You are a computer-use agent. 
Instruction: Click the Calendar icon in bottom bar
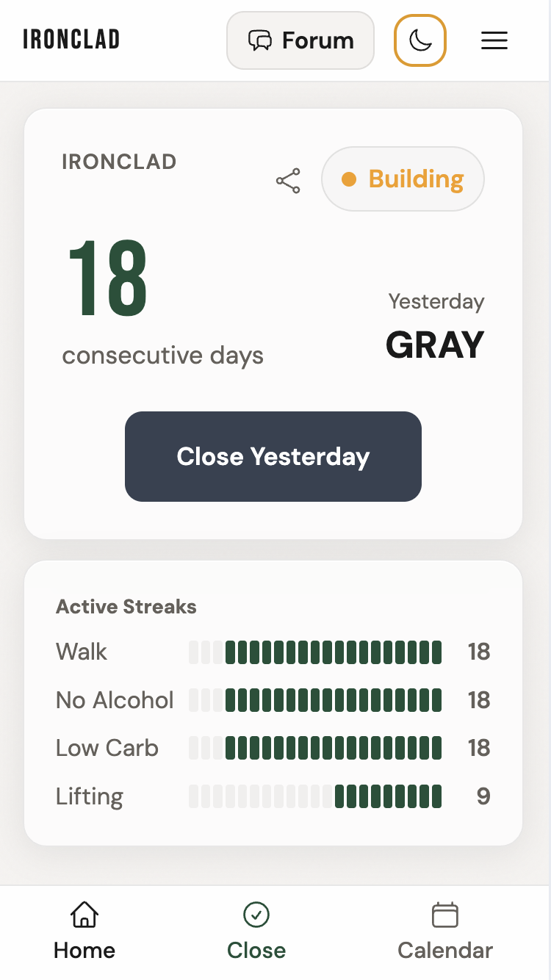click(445, 915)
